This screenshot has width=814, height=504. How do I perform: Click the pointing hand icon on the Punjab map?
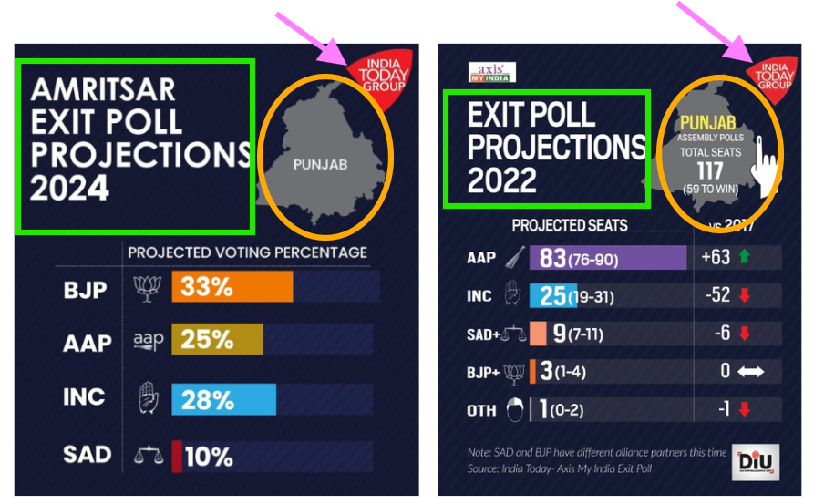click(766, 167)
